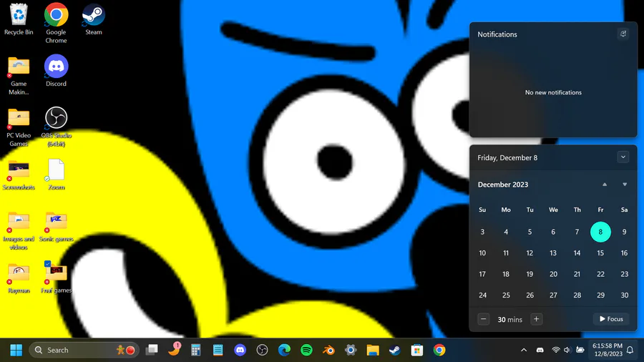Image resolution: width=644 pixels, height=362 pixels.
Task: Click the taskbar Search box
Action: click(84, 350)
